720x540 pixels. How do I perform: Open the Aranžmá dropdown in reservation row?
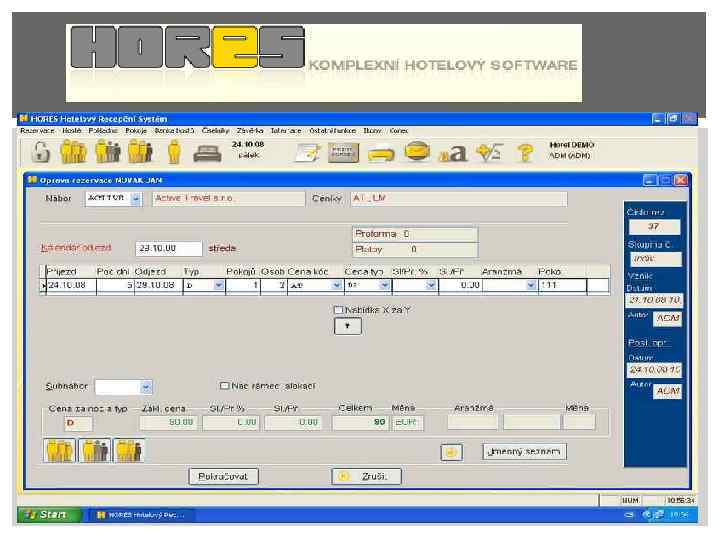[x=531, y=285]
